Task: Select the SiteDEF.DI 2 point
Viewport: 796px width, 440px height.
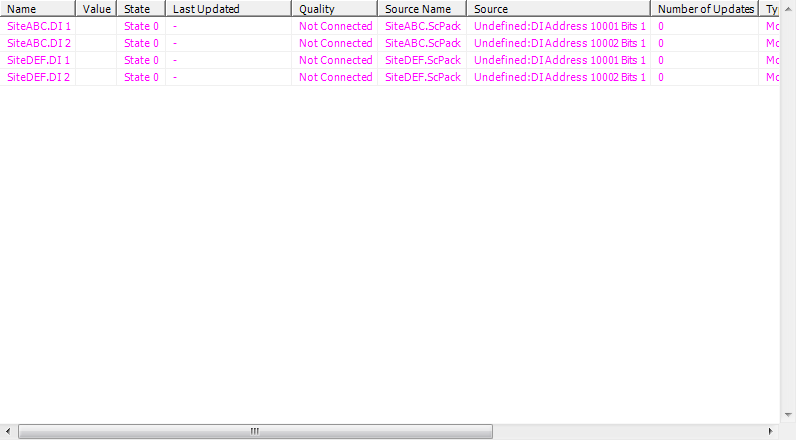Action: pos(39,77)
